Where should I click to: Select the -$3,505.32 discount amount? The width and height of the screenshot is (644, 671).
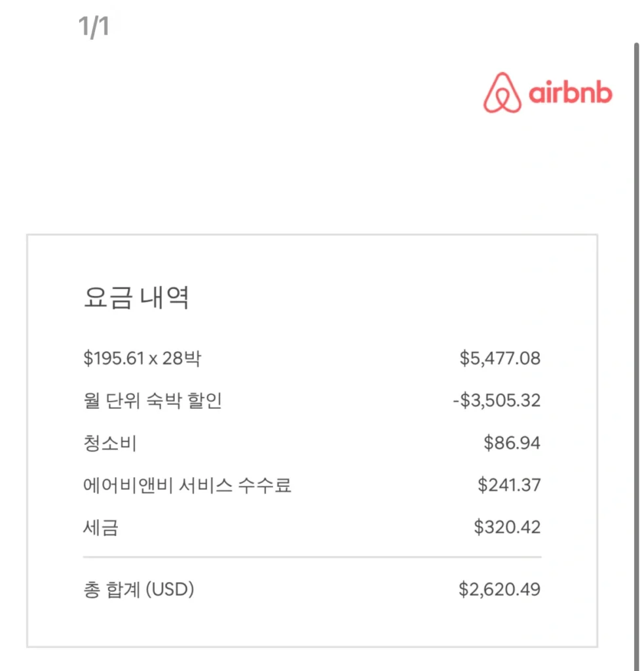click(x=497, y=400)
